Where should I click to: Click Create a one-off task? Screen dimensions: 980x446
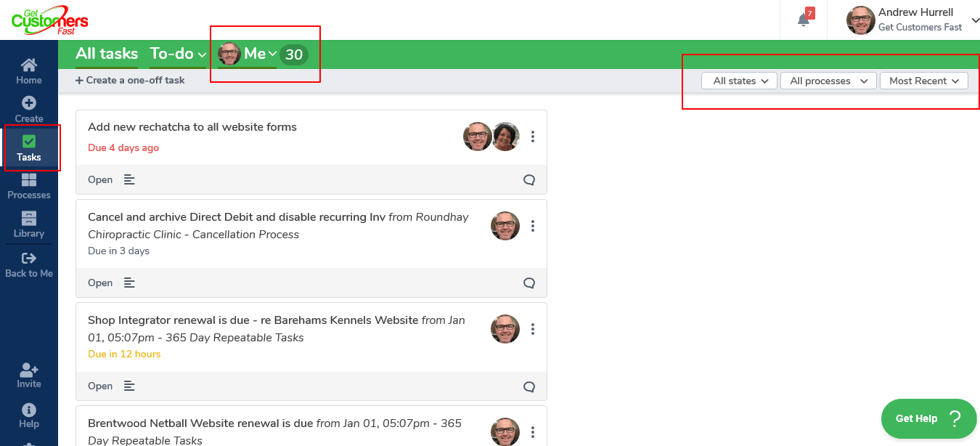click(x=130, y=80)
